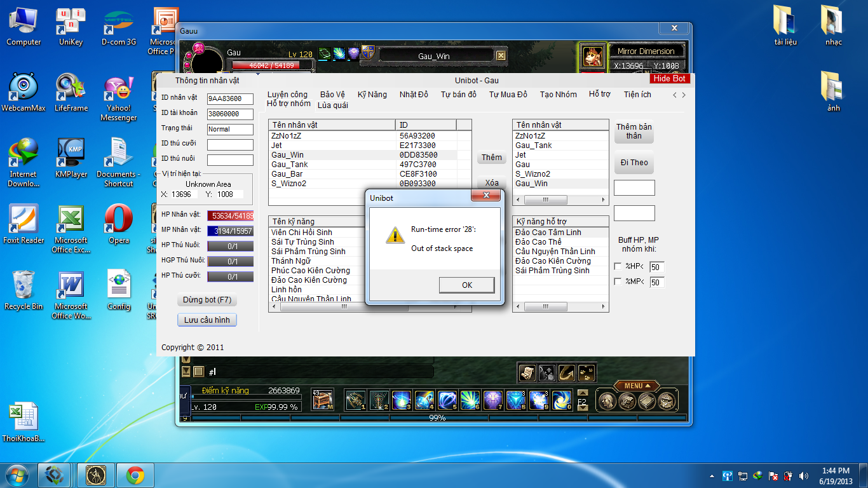
Task: Click the %MP threshold field showing 50
Action: (656, 281)
